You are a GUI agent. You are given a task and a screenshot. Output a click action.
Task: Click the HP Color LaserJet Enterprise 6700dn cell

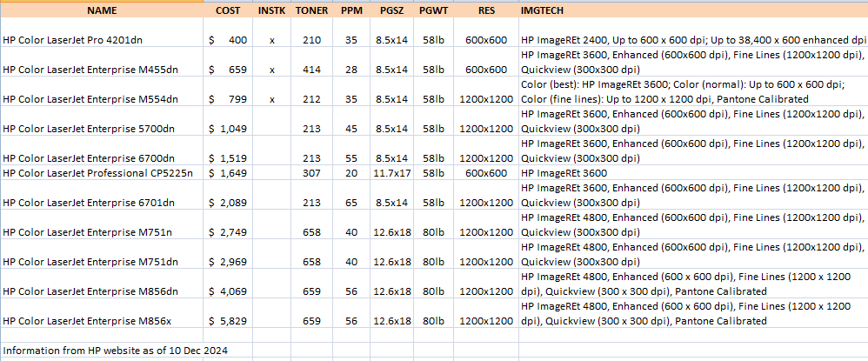click(x=102, y=150)
